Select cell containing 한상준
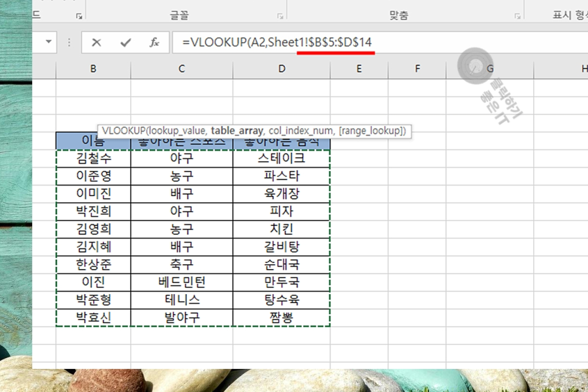 tap(93, 264)
